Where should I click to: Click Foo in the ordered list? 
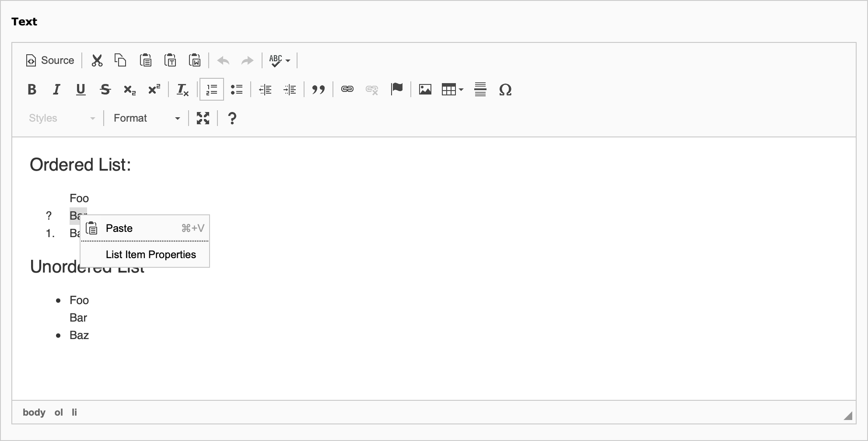click(x=79, y=198)
